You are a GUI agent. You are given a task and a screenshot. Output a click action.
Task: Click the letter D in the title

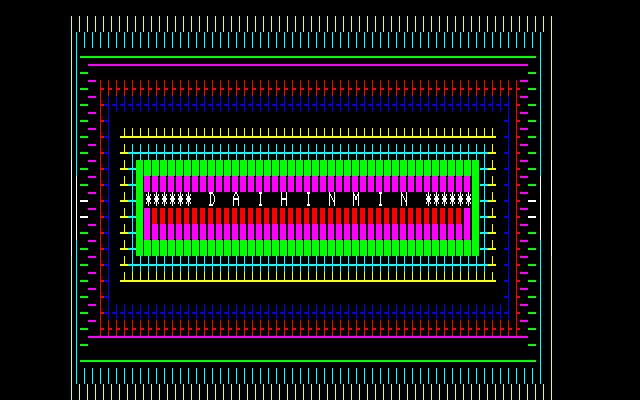[x=212, y=200]
